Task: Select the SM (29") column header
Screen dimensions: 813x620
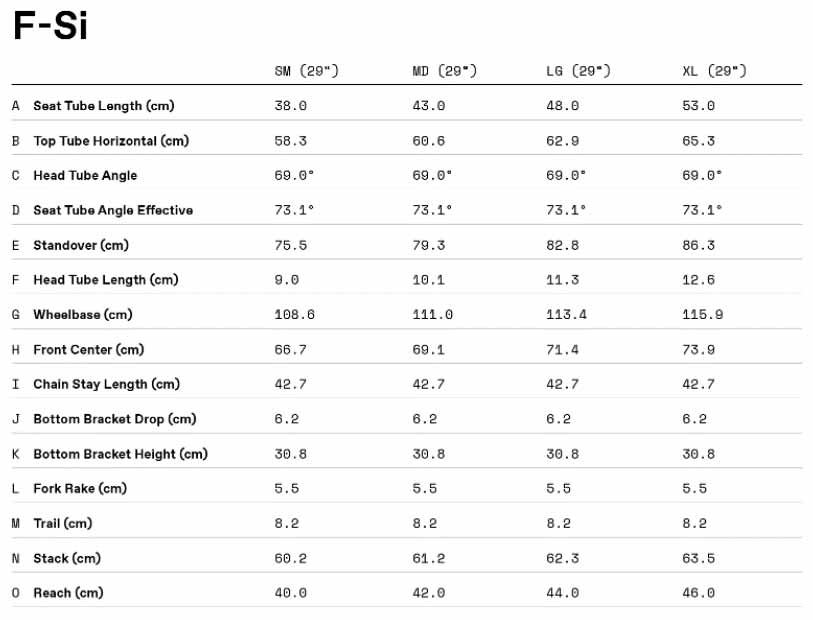Action: point(306,71)
